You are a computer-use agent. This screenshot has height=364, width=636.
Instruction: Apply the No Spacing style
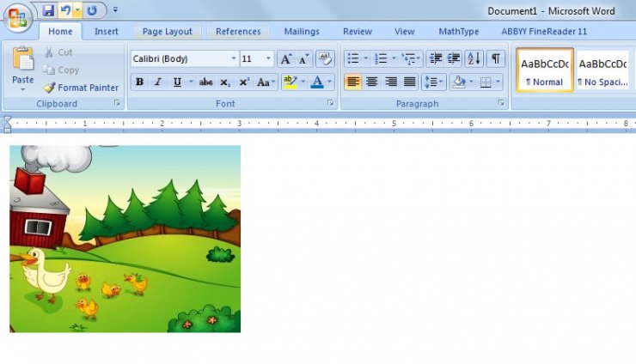coord(602,70)
